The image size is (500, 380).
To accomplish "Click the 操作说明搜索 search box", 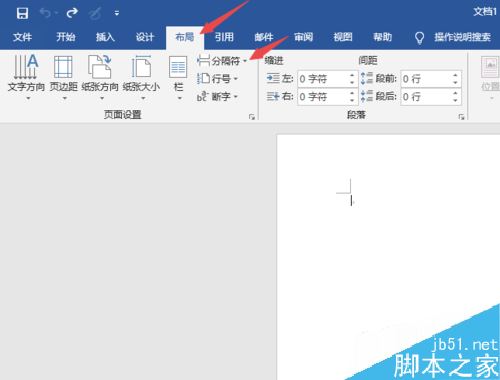I will (462, 37).
